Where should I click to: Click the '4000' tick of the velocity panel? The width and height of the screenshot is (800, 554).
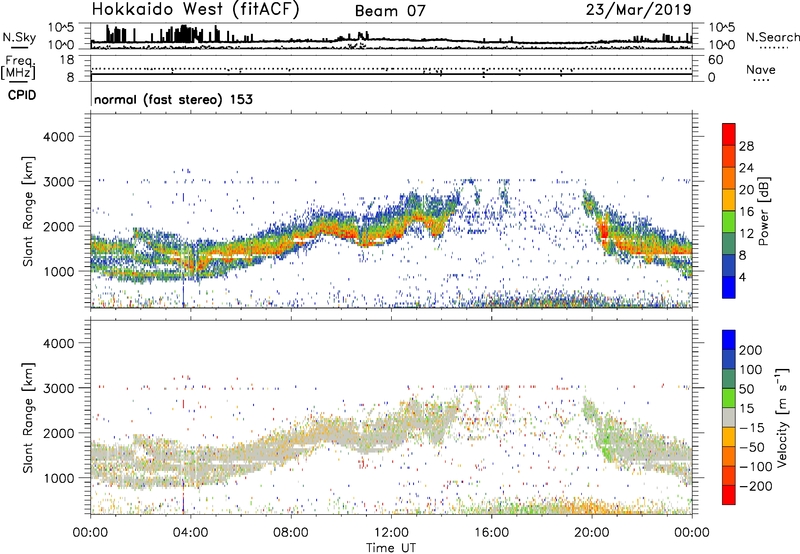(x=59, y=343)
